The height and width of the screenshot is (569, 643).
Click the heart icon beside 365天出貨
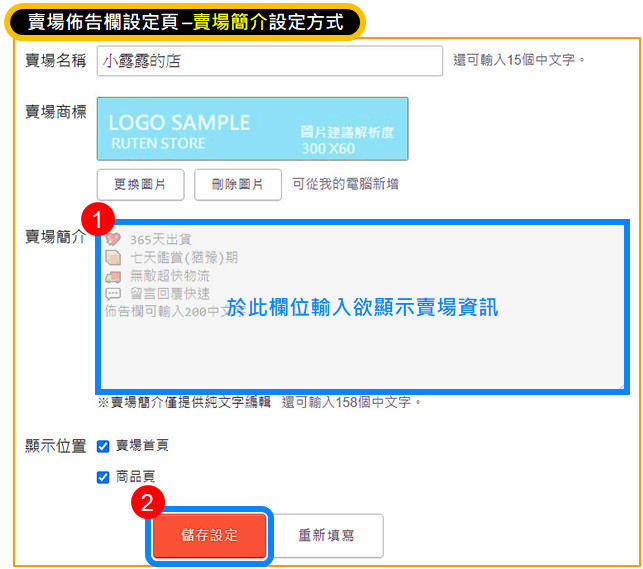point(112,239)
